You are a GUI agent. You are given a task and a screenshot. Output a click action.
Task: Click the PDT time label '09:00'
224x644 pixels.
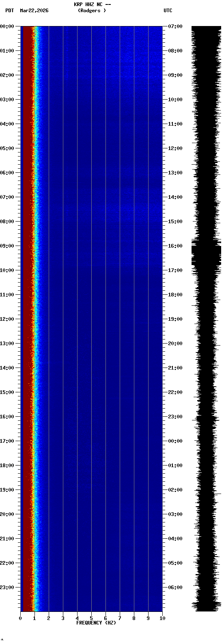point(7,246)
